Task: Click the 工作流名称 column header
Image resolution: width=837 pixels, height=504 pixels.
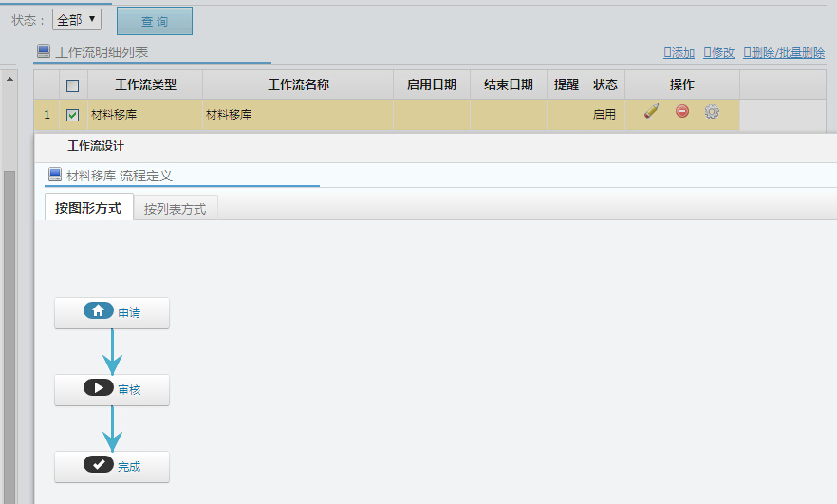Action: (298, 84)
